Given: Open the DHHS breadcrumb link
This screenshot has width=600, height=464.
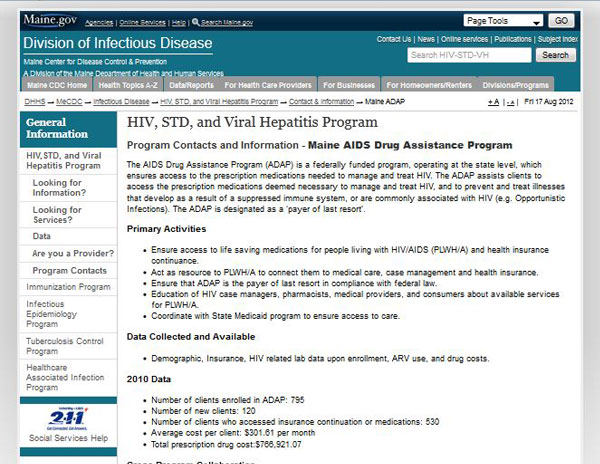Looking at the screenshot, I should coord(34,102).
